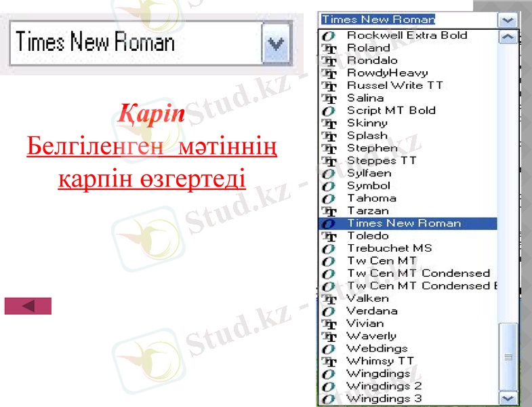This screenshot has width=532, height=407.
Task: Click the TrueType icon beside Roland
Action: [x=329, y=48]
